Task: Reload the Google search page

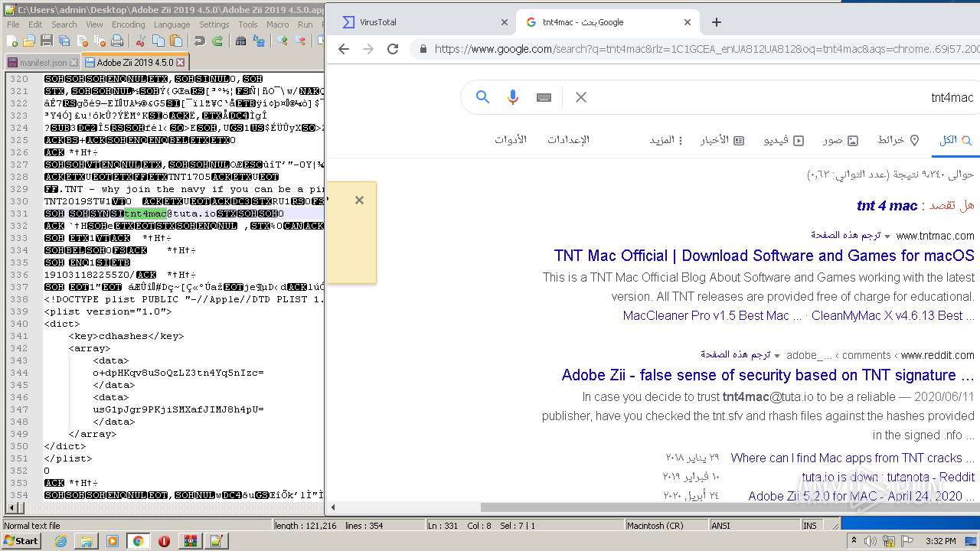Action: tap(393, 49)
